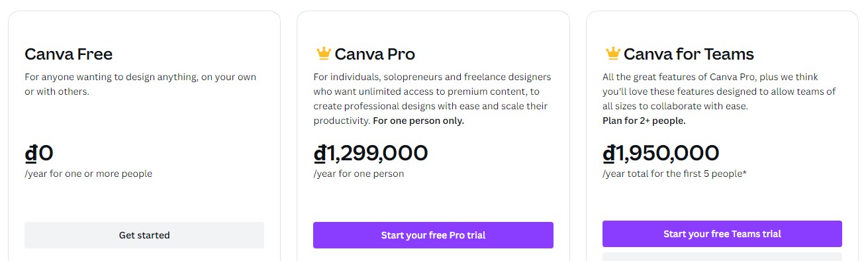The width and height of the screenshot is (868, 261).
Task: Start your free Pro trial
Action: tap(433, 235)
